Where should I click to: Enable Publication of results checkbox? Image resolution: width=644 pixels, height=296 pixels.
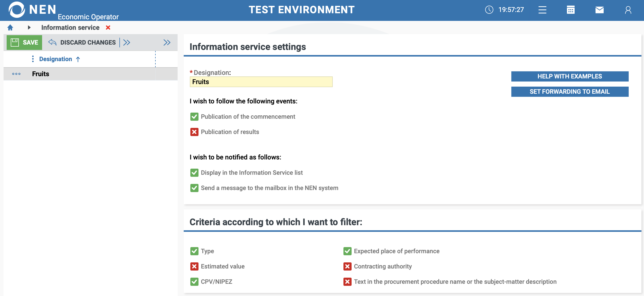point(194,132)
